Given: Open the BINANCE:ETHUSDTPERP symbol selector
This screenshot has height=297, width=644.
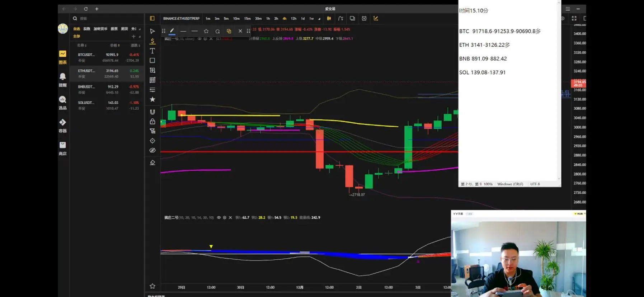Looking at the screenshot, I should [x=181, y=19].
